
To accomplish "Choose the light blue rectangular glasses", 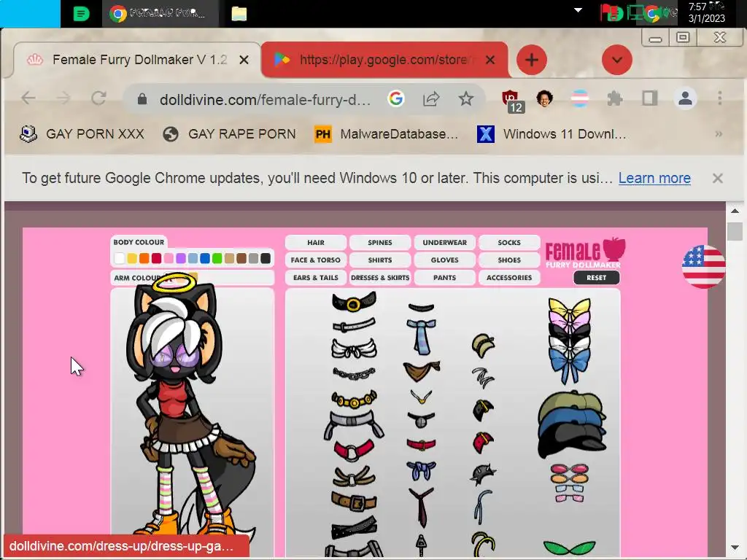I will pyautogui.click(x=569, y=488).
